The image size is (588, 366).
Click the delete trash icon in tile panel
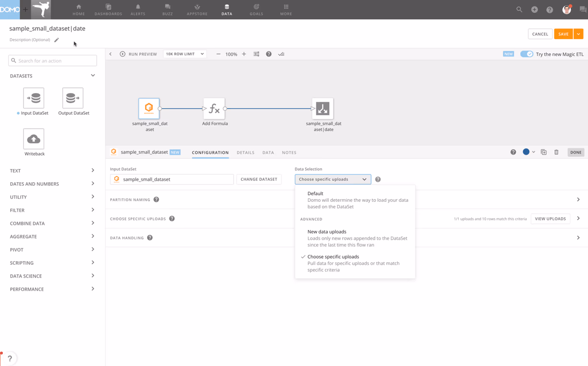pos(556,152)
